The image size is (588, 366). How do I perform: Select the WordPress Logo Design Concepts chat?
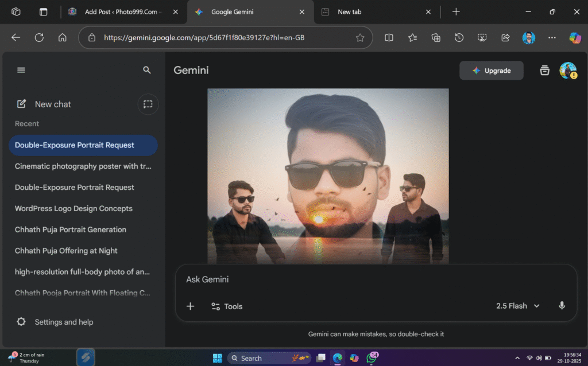[x=74, y=208]
